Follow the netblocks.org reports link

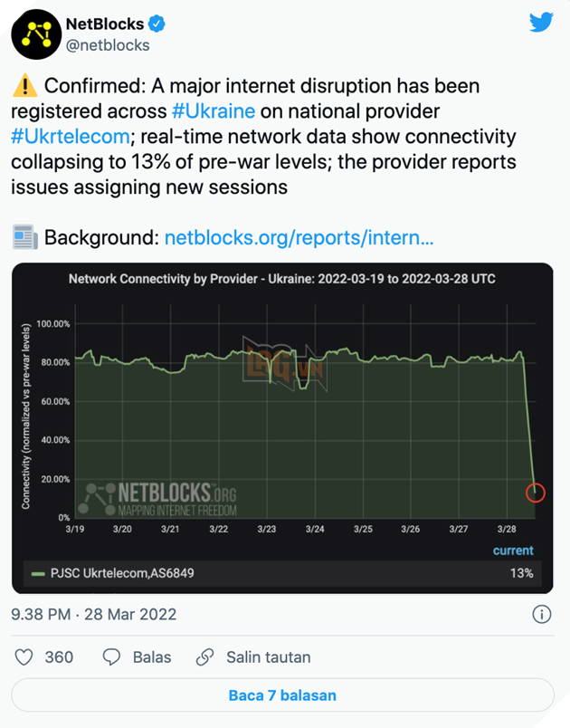[299, 238]
